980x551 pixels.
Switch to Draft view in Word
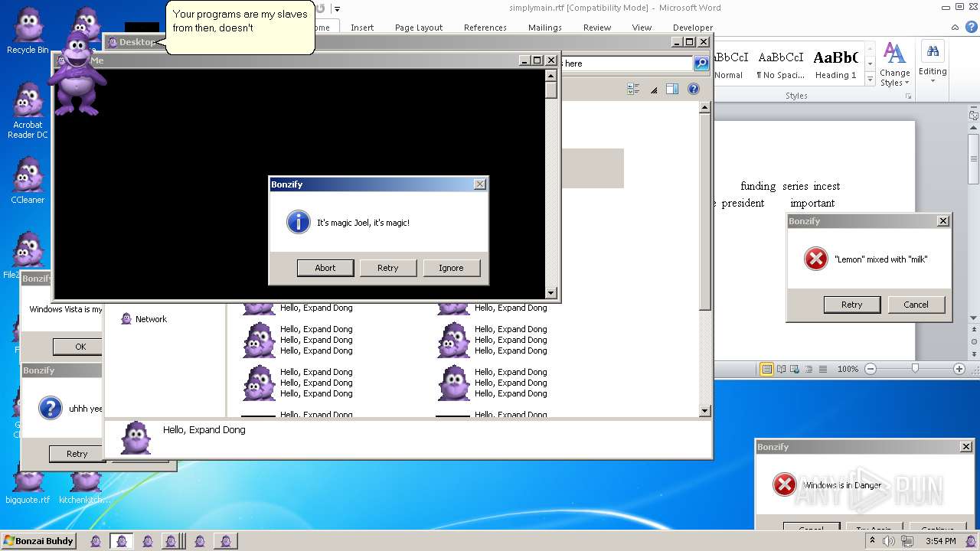pos(823,369)
